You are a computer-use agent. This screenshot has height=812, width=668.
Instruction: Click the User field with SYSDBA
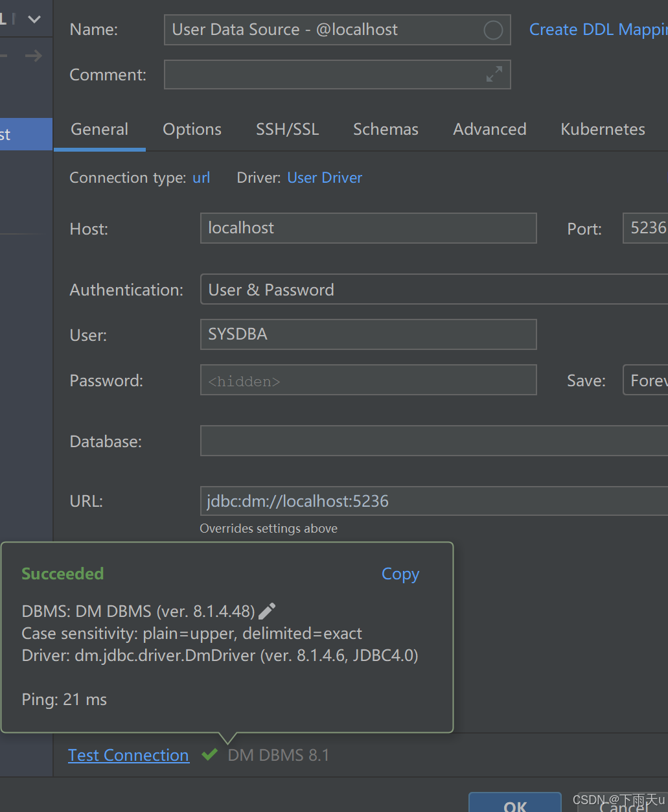pyautogui.click(x=368, y=334)
